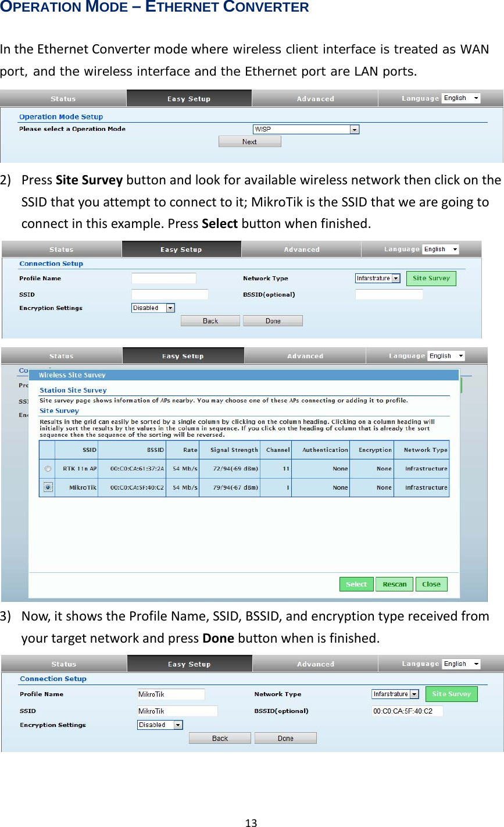Click the Next button under Operation Mode
504x827 pixels.
(249, 141)
